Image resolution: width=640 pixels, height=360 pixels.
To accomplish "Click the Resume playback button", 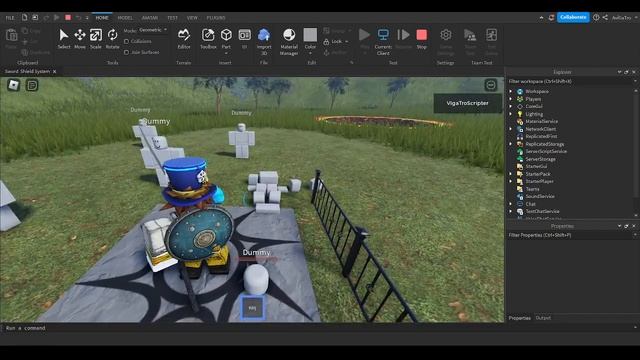I will point(403,35).
